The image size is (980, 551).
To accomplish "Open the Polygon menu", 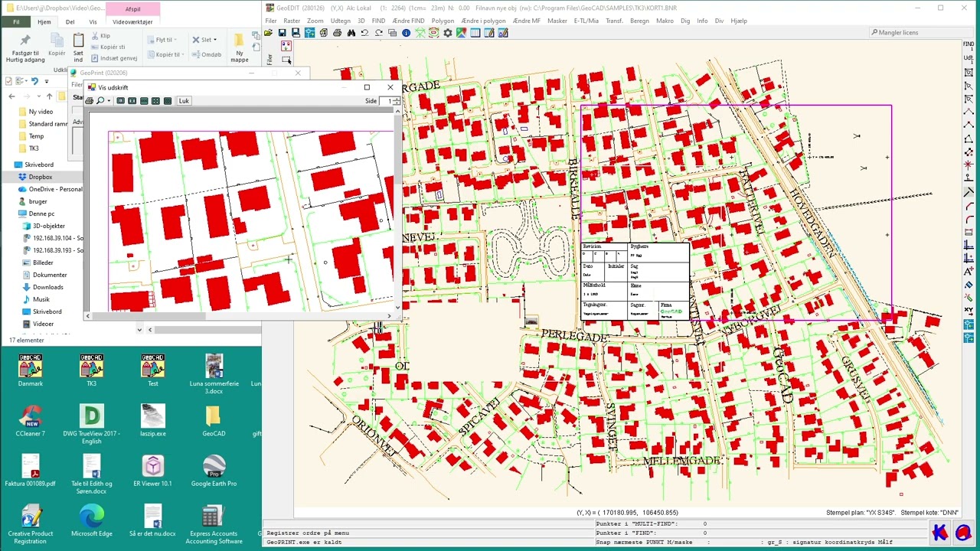I will 443,21.
